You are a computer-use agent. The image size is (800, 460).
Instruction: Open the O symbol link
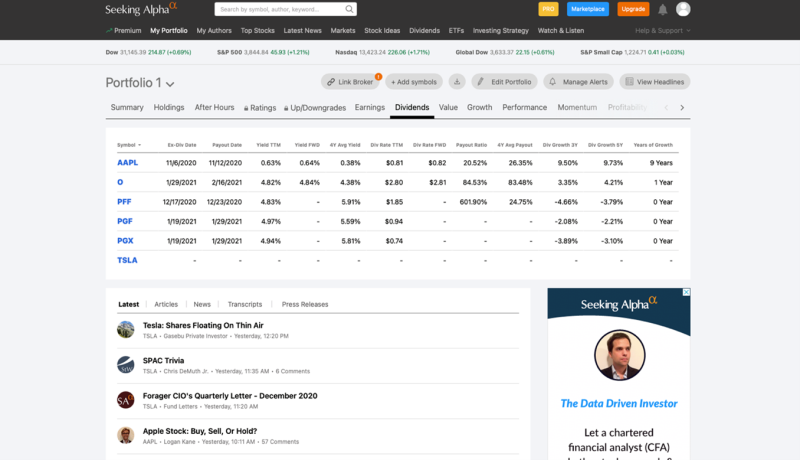[120, 182]
